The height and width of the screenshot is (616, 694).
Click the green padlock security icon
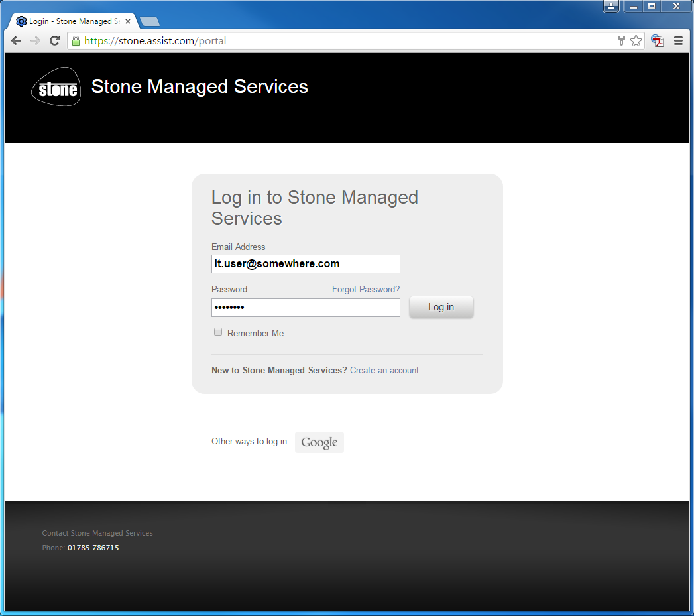pyautogui.click(x=76, y=41)
